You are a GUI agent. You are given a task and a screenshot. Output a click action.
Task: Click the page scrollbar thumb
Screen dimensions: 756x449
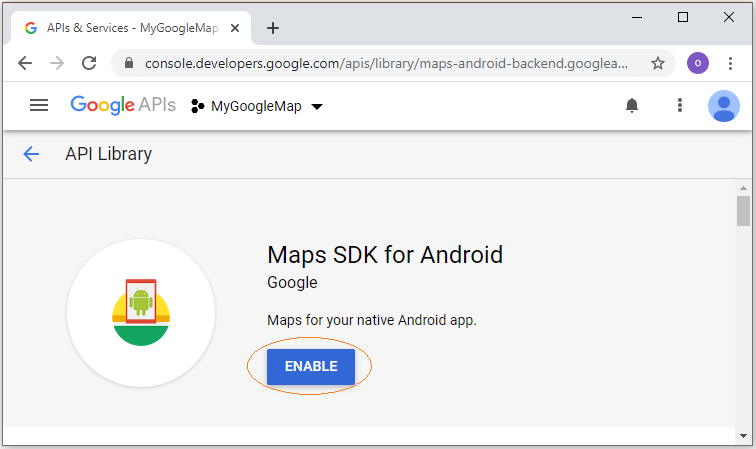(x=743, y=211)
